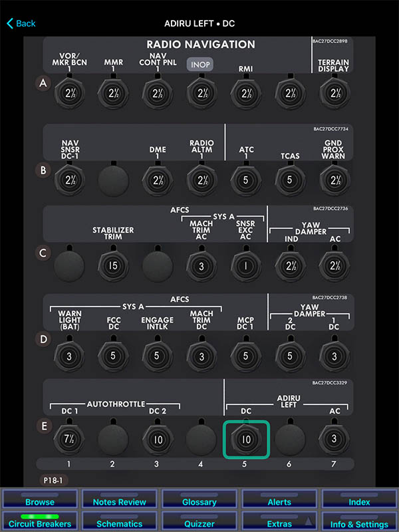Screen dimensions: 399x532
Task: Tap the MCP DC 1 circuit breaker
Action: pyautogui.click(x=245, y=356)
